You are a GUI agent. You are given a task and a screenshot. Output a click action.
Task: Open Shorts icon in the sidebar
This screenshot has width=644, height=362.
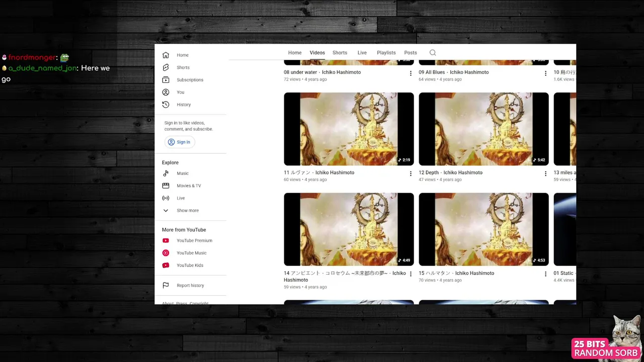[x=166, y=67]
